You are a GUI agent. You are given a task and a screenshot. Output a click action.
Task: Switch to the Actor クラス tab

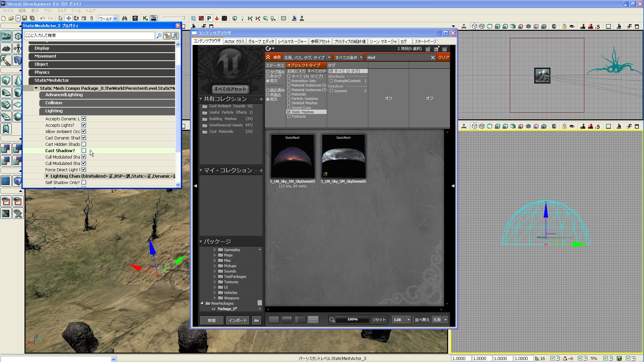click(234, 41)
